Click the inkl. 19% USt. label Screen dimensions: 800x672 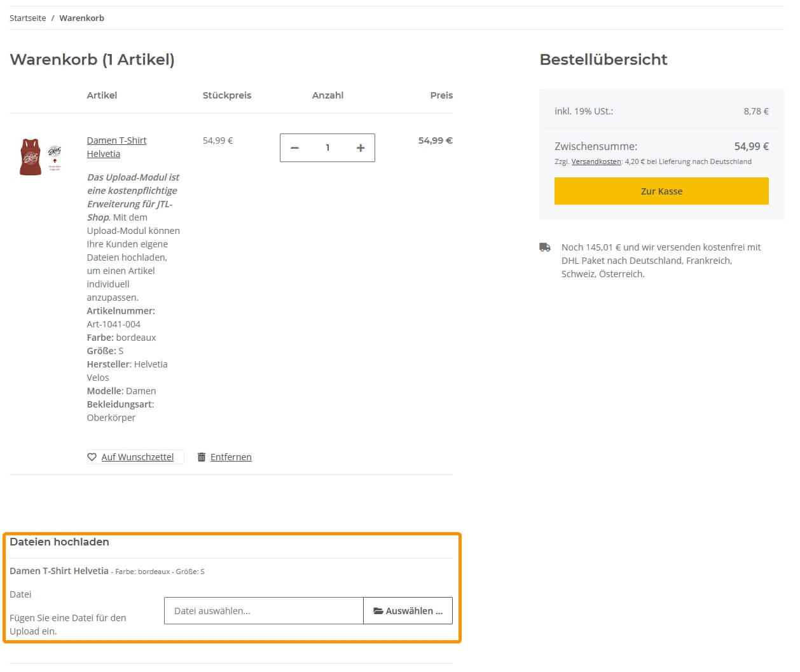[584, 111]
